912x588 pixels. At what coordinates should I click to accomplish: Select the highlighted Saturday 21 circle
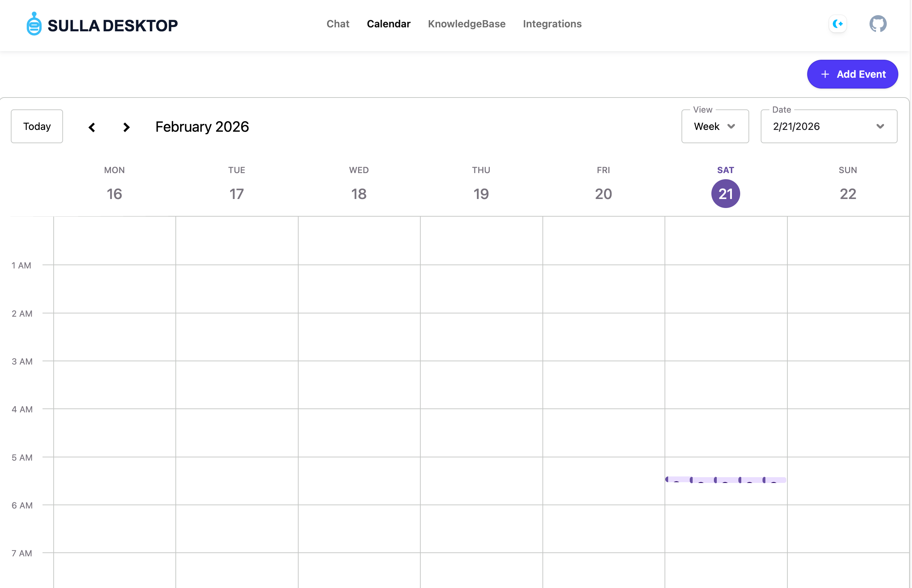pos(725,194)
